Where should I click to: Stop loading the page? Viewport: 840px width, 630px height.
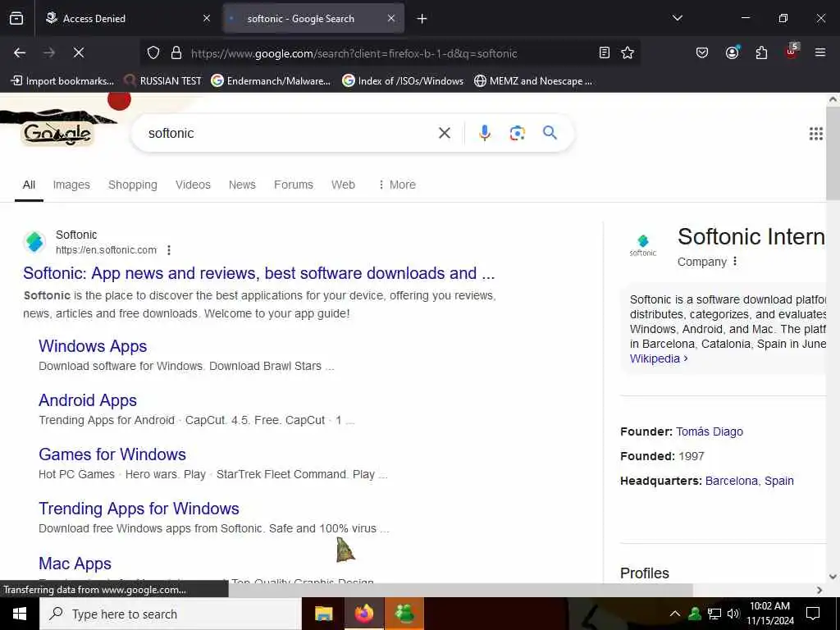point(78,52)
